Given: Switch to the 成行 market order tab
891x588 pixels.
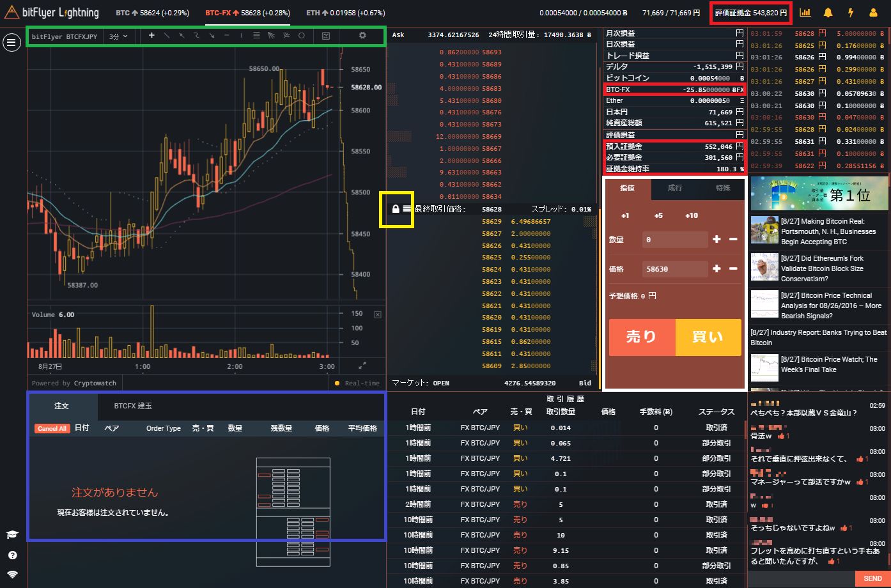Looking at the screenshot, I should pyautogui.click(x=675, y=188).
